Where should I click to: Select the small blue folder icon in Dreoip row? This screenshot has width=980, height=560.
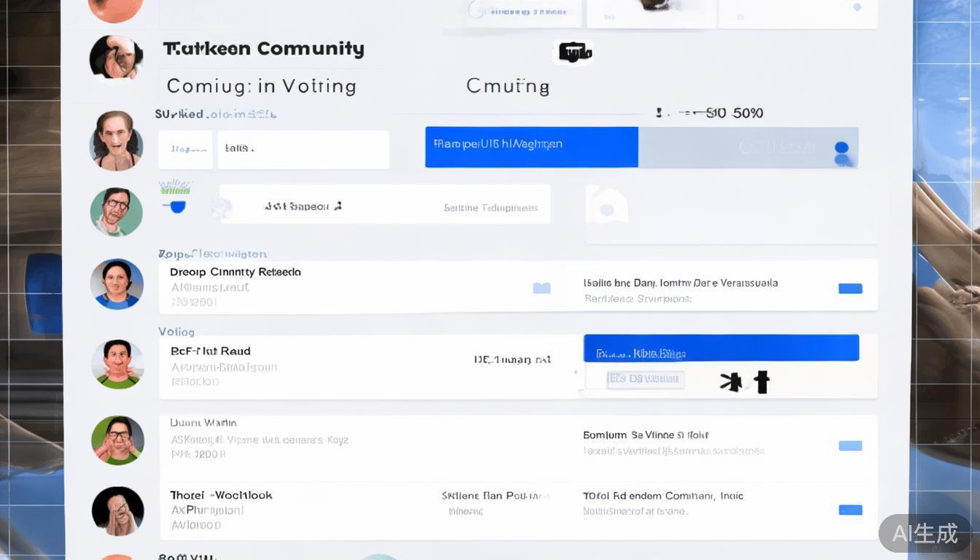click(x=542, y=288)
